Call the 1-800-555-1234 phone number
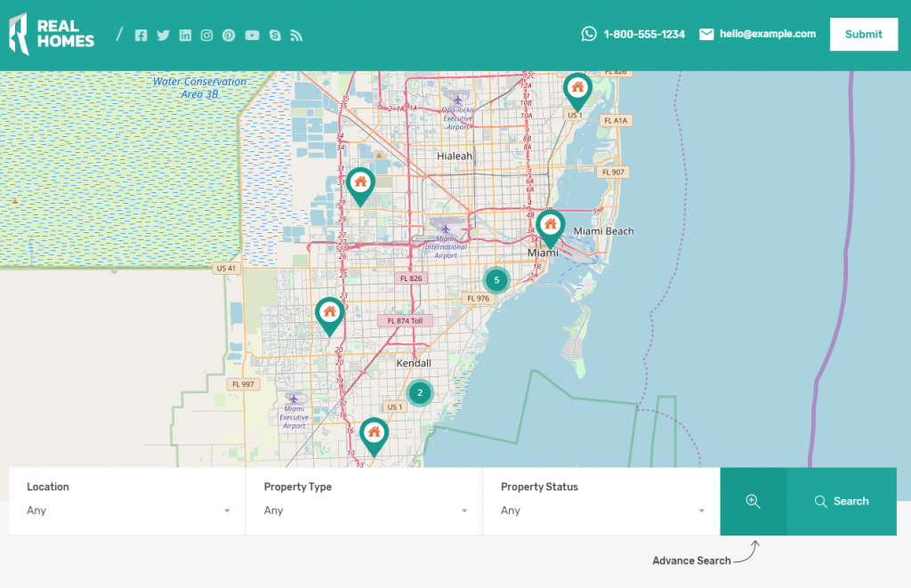Image resolution: width=911 pixels, height=588 pixels. point(644,35)
